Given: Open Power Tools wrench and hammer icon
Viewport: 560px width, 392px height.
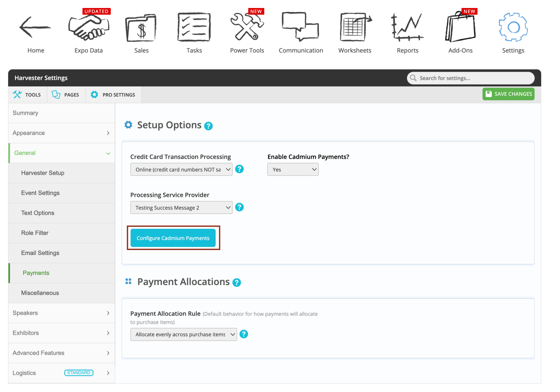Looking at the screenshot, I should [247, 27].
